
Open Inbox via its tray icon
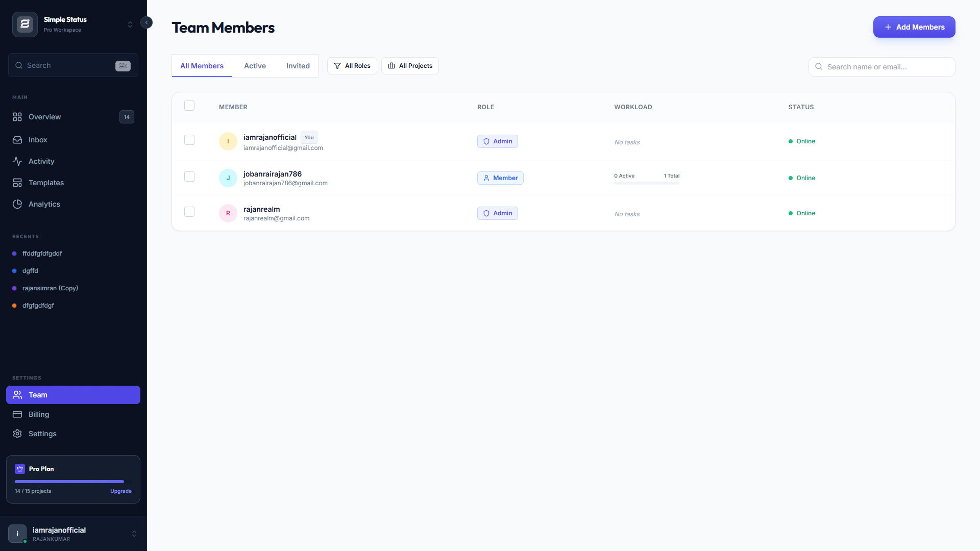coord(17,140)
